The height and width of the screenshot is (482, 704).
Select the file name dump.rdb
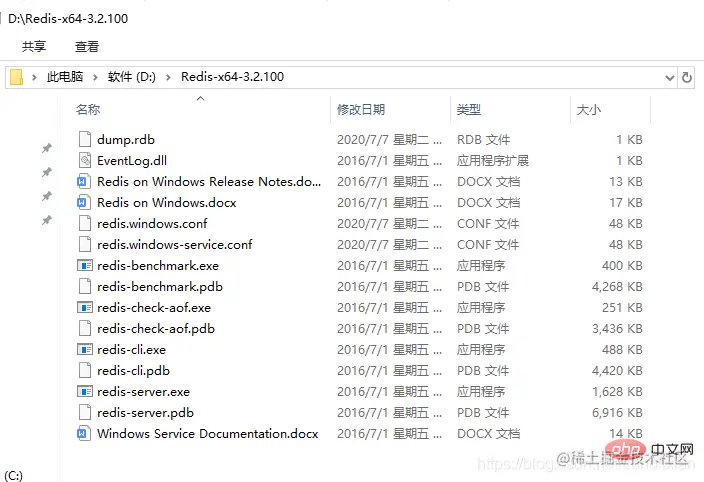click(126, 140)
